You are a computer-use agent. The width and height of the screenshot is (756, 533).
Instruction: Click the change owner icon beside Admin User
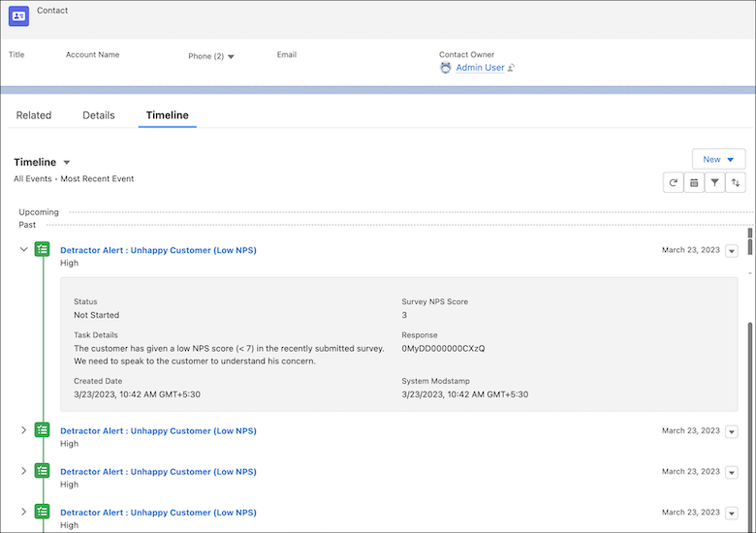[x=511, y=68]
